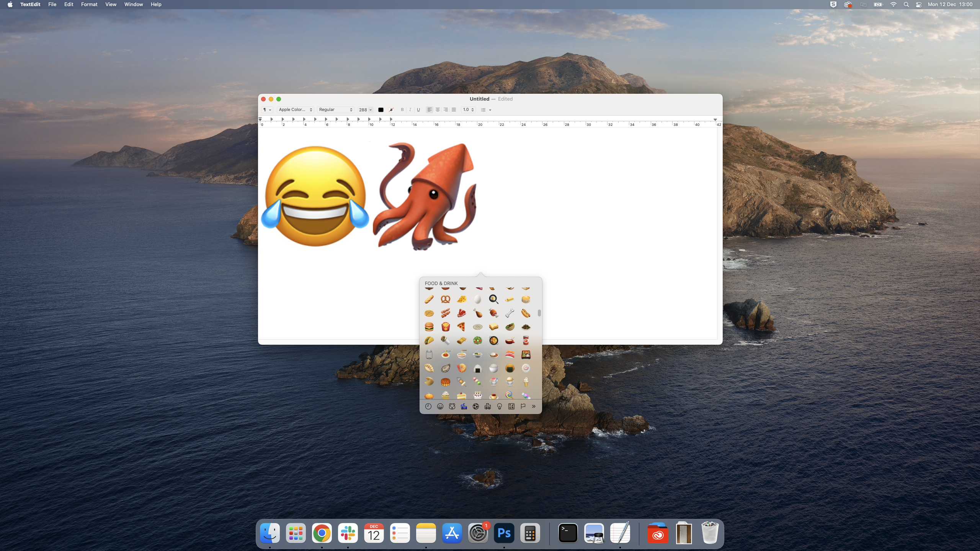This screenshot has height=551, width=980.
Task: Expand full Character Viewer with double chevron
Action: [534, 406]
